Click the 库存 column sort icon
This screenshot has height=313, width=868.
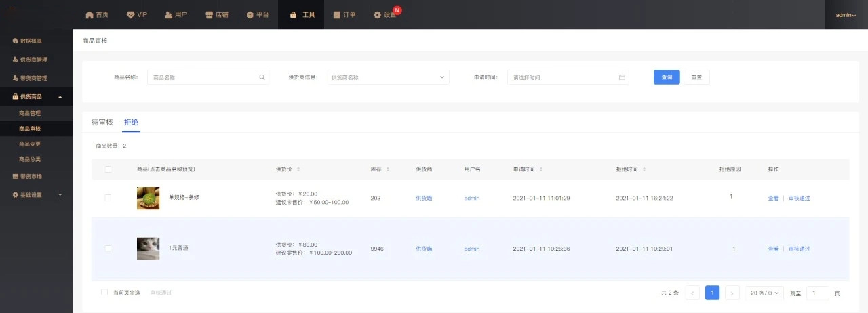[388, 169]
